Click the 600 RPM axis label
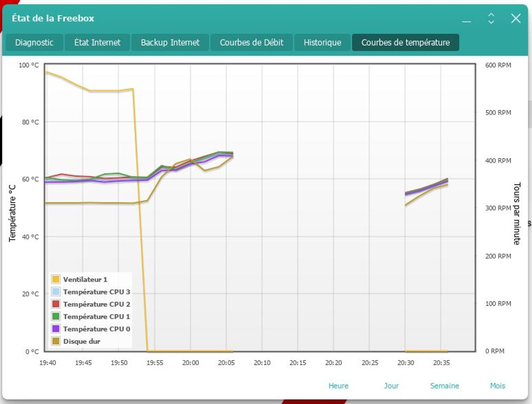The image size is (532, 404). click(x=498, y=65)
